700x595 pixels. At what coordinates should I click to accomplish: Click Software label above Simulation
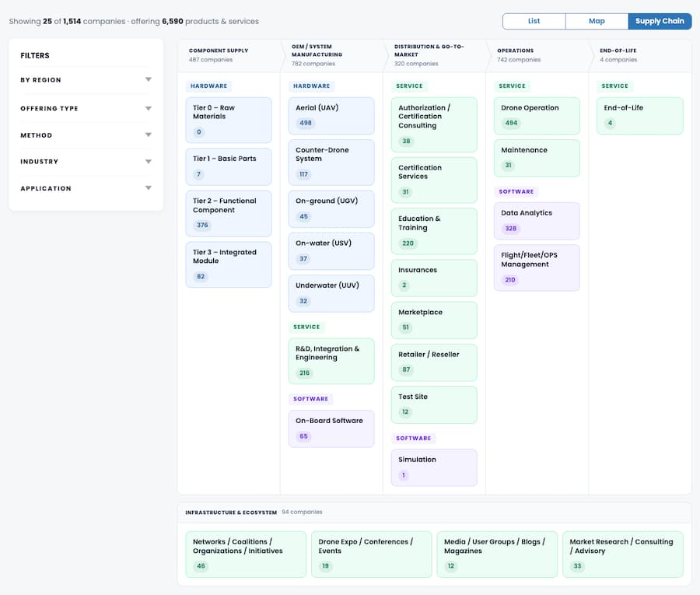[x=414, y=439]
